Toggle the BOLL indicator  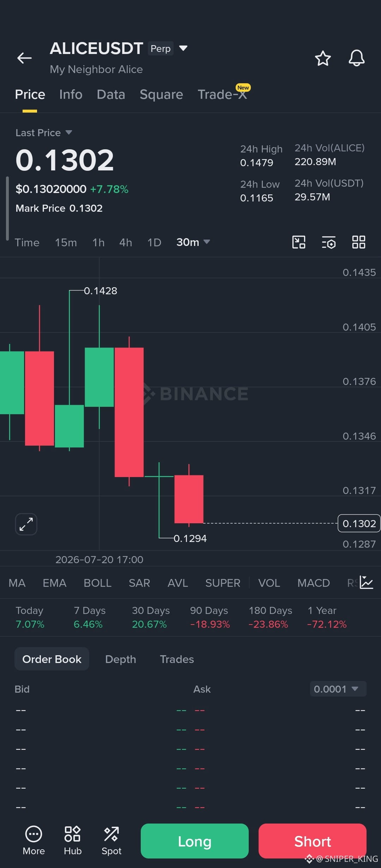click(98, 583)
